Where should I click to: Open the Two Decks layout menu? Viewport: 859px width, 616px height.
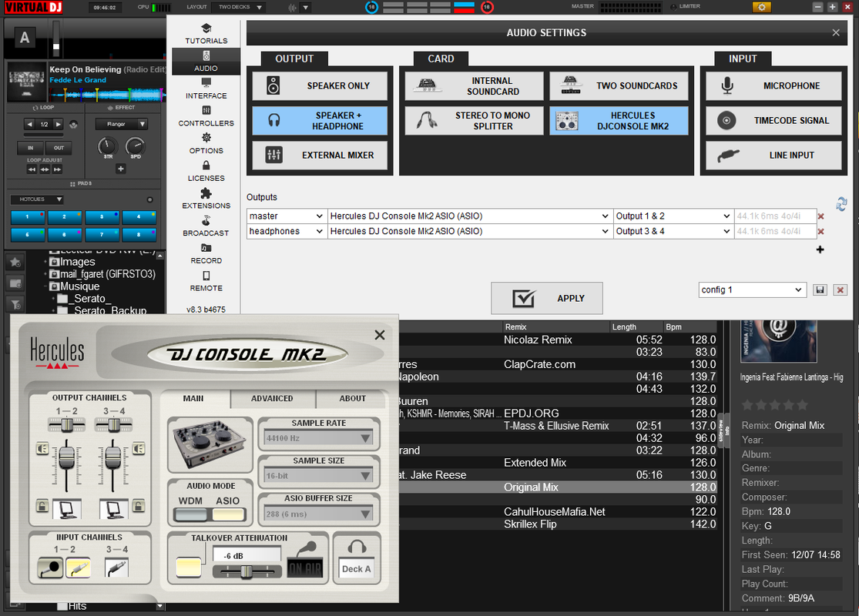tap(240, 7)
